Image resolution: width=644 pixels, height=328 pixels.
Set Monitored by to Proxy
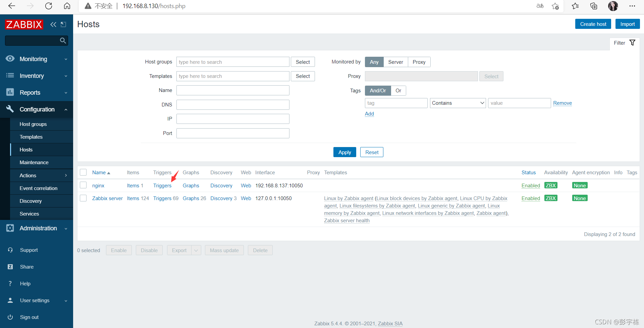pos(419,62)
